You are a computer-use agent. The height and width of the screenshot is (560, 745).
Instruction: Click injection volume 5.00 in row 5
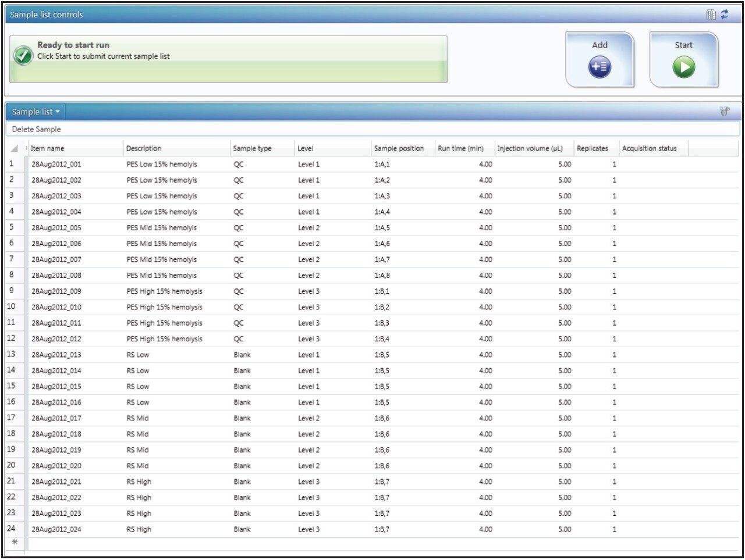coord(565,228)
